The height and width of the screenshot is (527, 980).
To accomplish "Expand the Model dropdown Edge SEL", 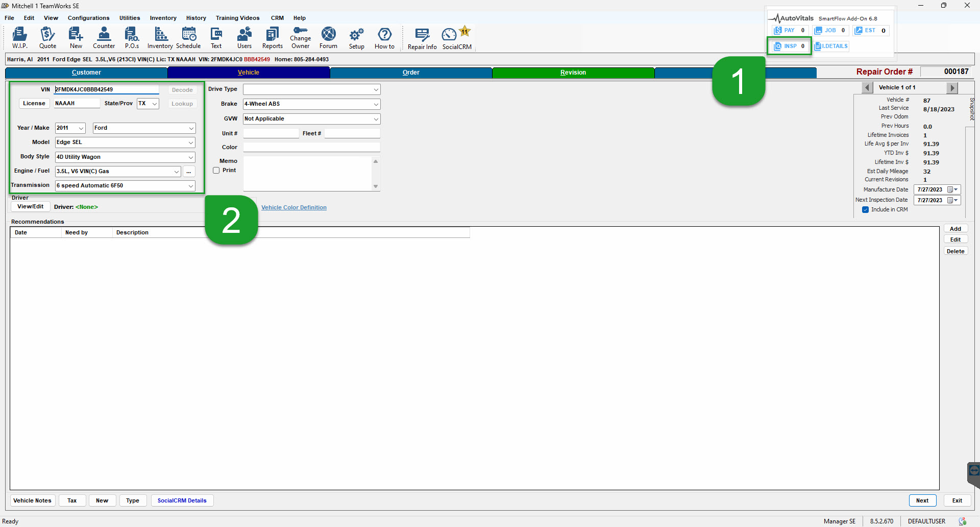I will [191, 142].
